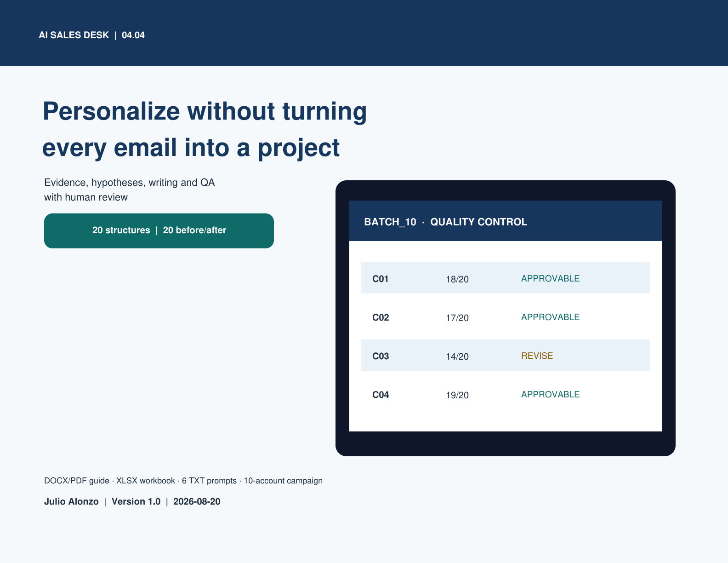Image resolution: width=728 pixels, height=563 pixels.
Task: Click the QUALITY CONTROL header label
Action: (478, 222)
